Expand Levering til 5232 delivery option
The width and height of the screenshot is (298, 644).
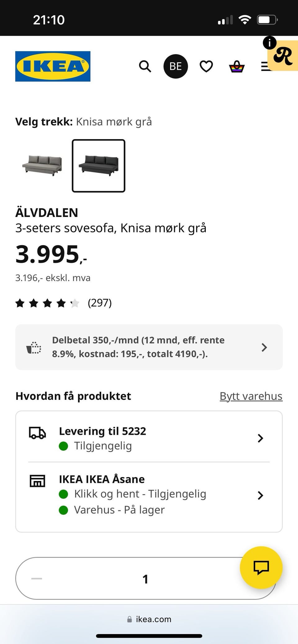(149, 438)
